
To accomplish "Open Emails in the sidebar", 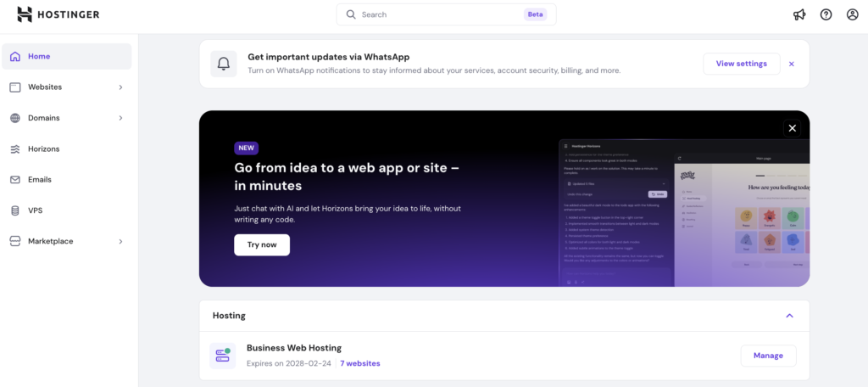I will click(67, 180).
